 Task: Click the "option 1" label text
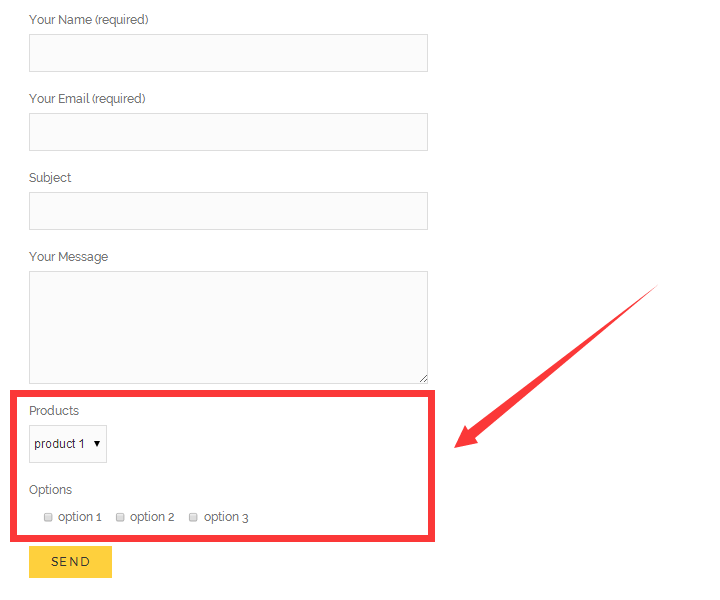(x=80, y=517)
